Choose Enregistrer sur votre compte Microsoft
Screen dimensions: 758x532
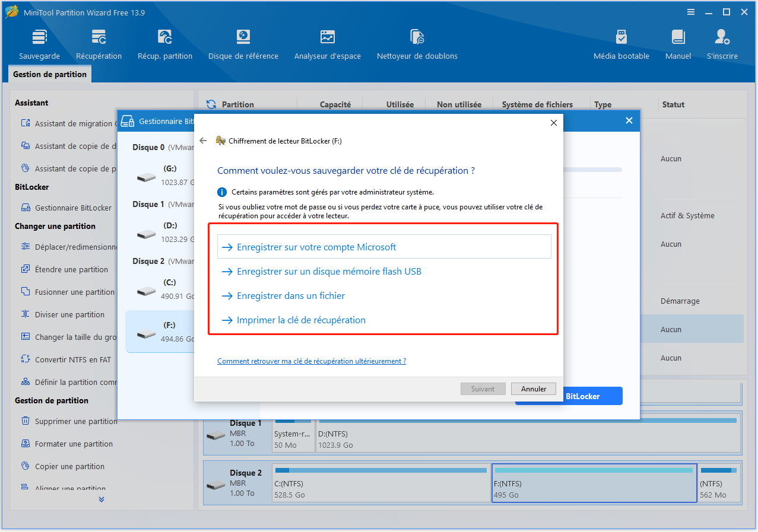(384, 247)
